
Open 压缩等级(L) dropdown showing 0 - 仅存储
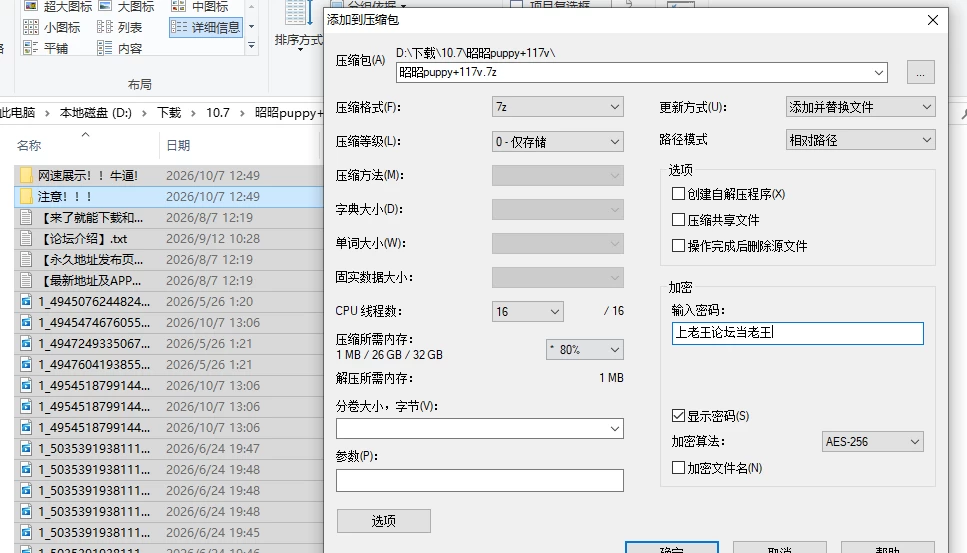pyautogui.click(x=558, y=141)
